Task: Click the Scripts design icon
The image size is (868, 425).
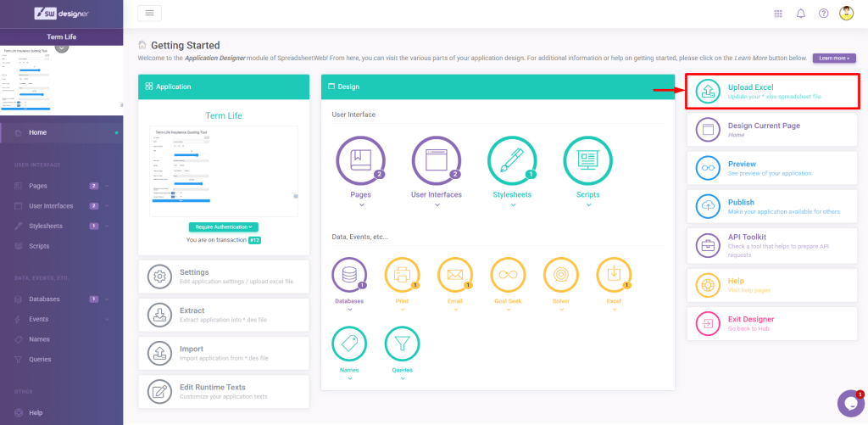Action: 587,161
